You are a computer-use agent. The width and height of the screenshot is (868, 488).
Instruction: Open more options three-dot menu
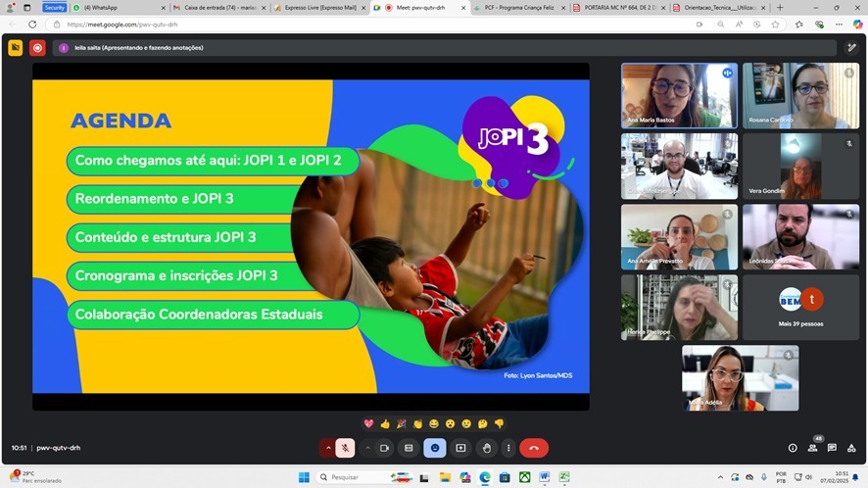point(507,448)
